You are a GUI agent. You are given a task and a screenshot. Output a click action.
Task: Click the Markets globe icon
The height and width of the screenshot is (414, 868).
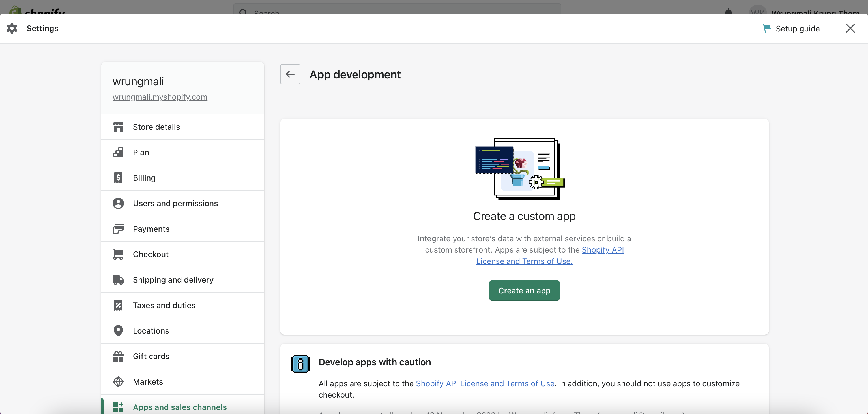(x=118, y=382)
